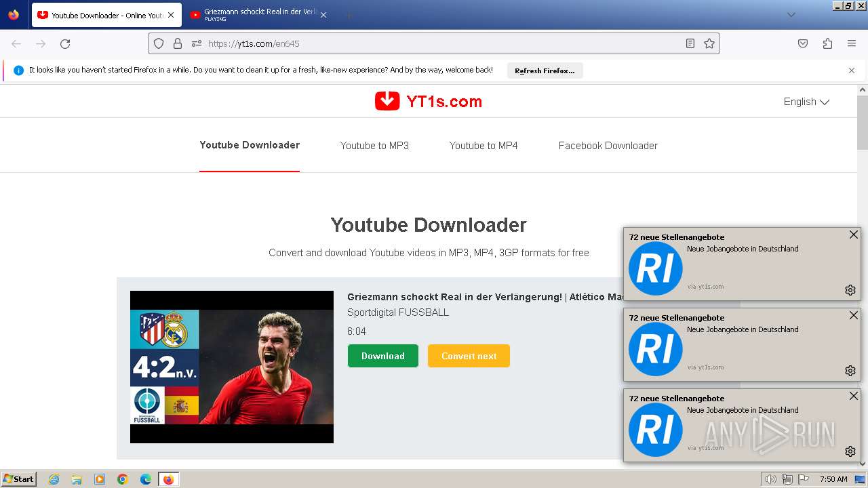Open the English language dropdown
The image size is (868, 488).
pos(806,102)
